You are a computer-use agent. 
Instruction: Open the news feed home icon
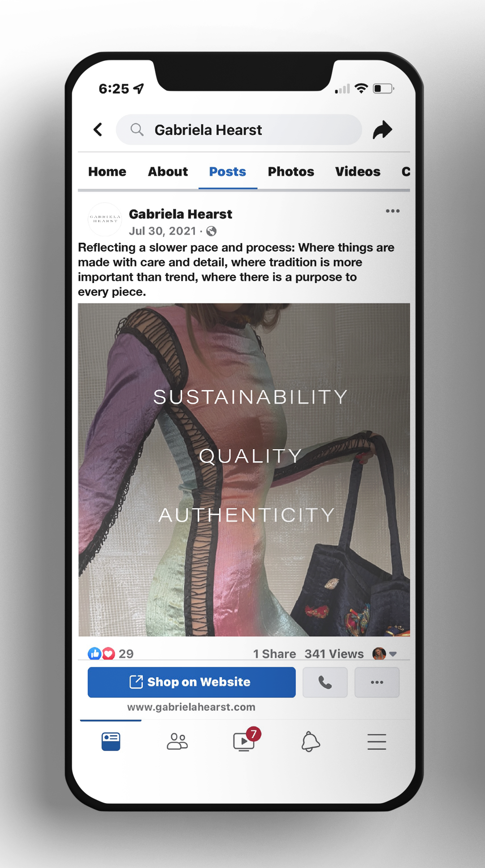pos(111,742)
